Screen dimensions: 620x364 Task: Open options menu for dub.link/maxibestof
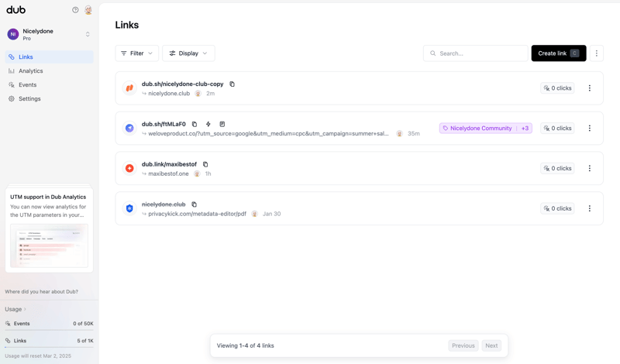(x=589, y=168)
